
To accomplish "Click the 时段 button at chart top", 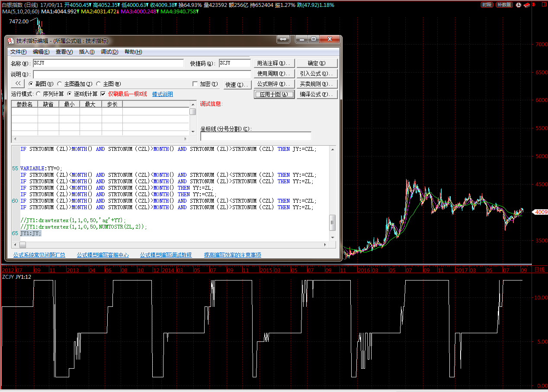I will [x=487, y=5].
